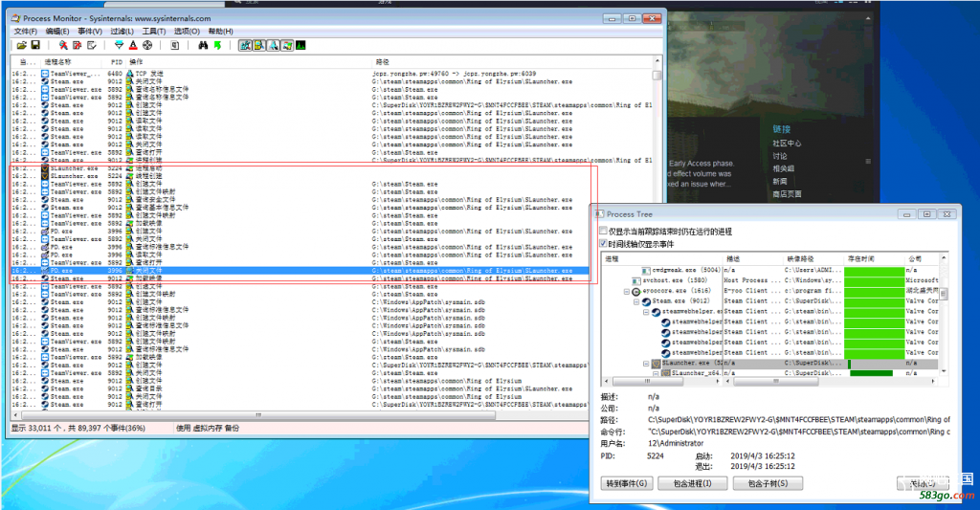Viewport: 980px width, 510px height.
Task: Click the cwdgweak.exe (5004) process icon
Action: pyautogui.click(x=646, y=270)
